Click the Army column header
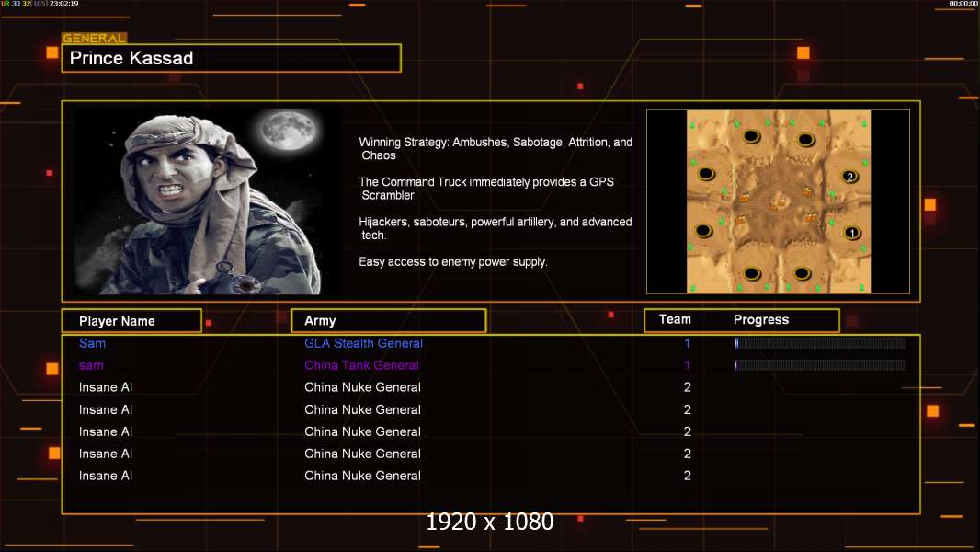 click(x=389, y=321)
